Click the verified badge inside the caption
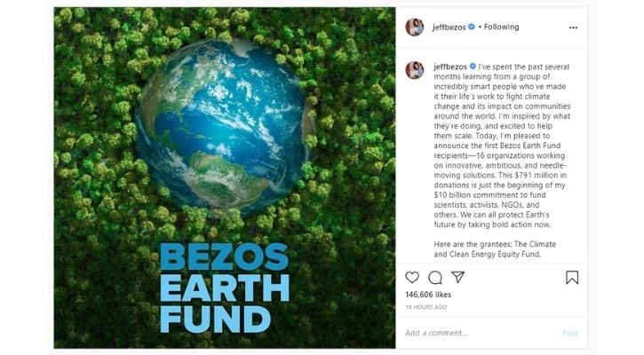The image size is (644, 355). (x=472, y=66)
